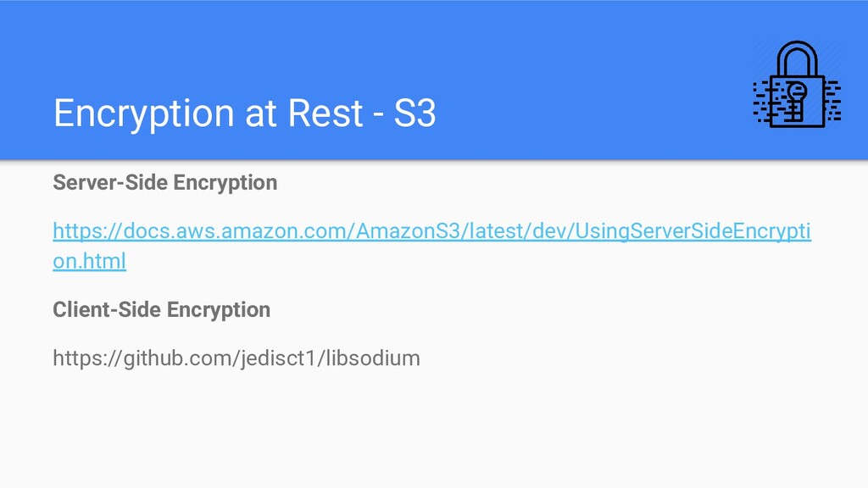868x488 pixels.
Task: Select the "Server-Side Encryption" heading
Action: point(165,183)
